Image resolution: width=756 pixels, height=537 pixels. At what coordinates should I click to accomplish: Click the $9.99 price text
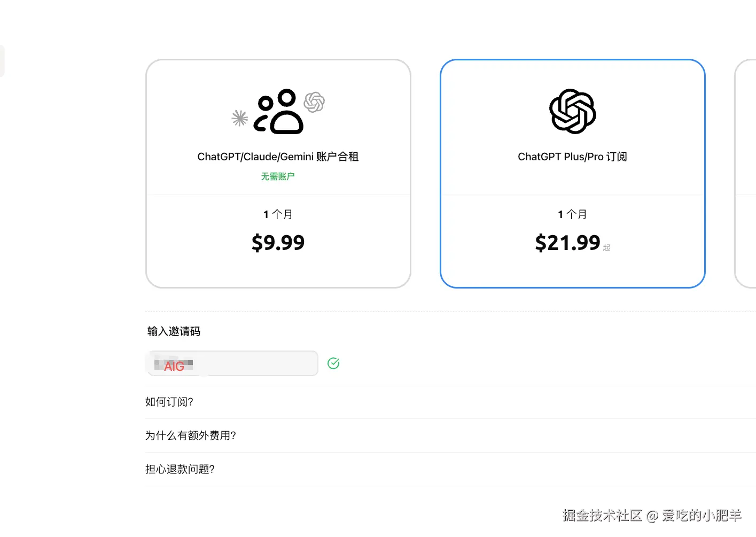pyautogui.click(x=278, y=243)
